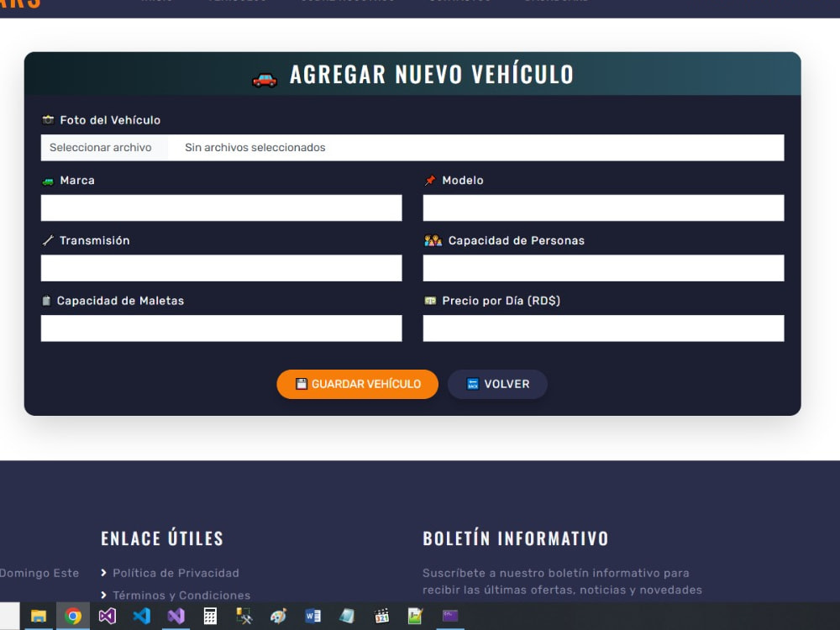Click the wand icon beside Transmisión

pos(48,240)
